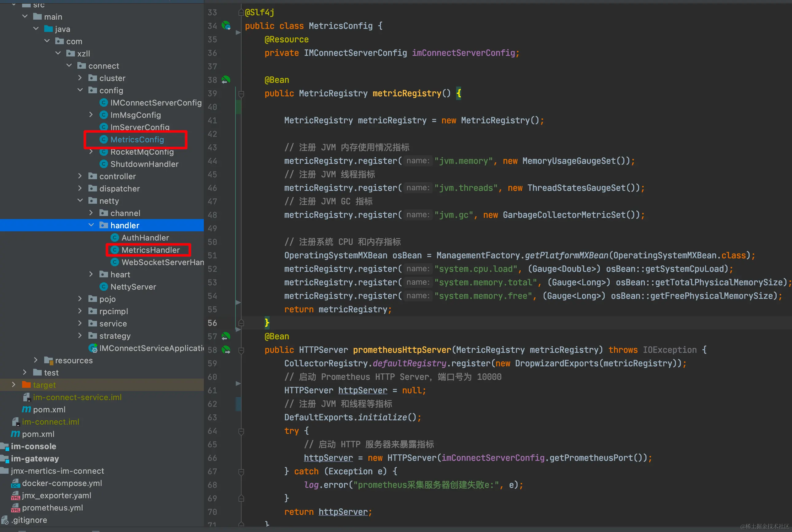Click the class gutter icon at line 34

[226, 26]
